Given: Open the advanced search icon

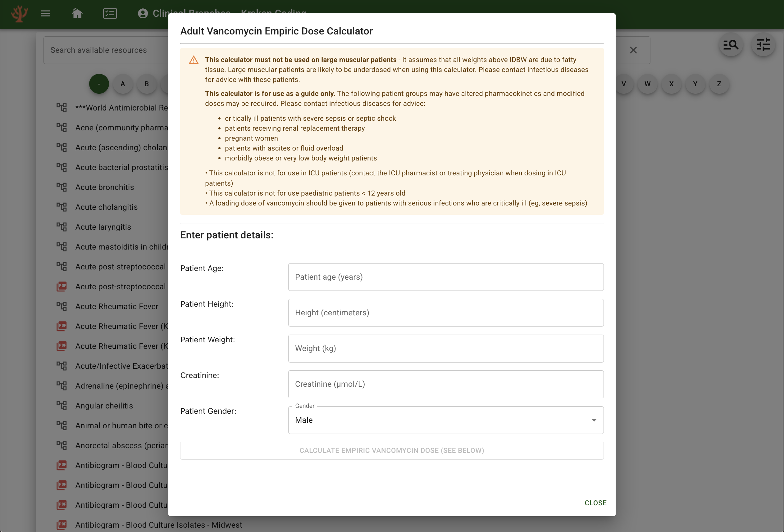Looking at the screenshot, I should pyautogui.click(x=731, y=44).
